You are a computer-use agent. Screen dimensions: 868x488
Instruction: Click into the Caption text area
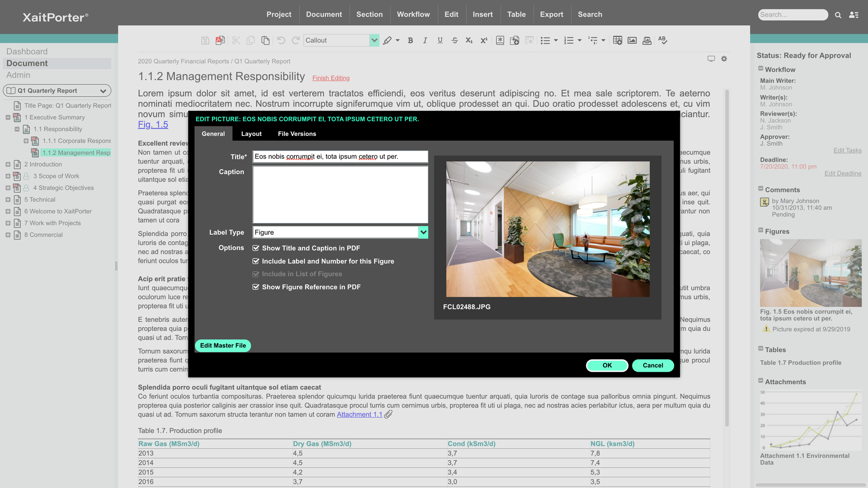coord(340,194)
